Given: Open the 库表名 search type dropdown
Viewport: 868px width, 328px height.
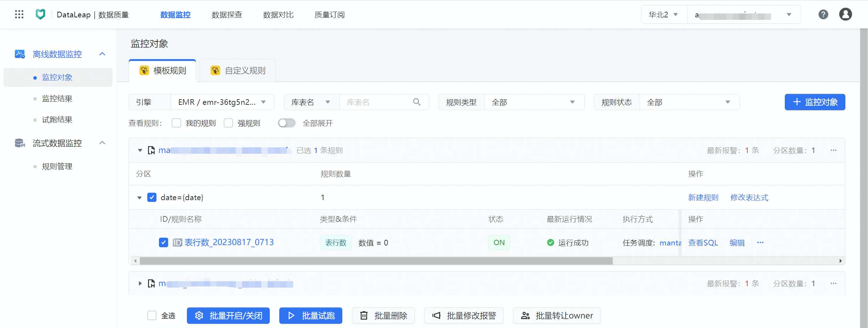Looking at the screenshot, I should pos(312,102).
